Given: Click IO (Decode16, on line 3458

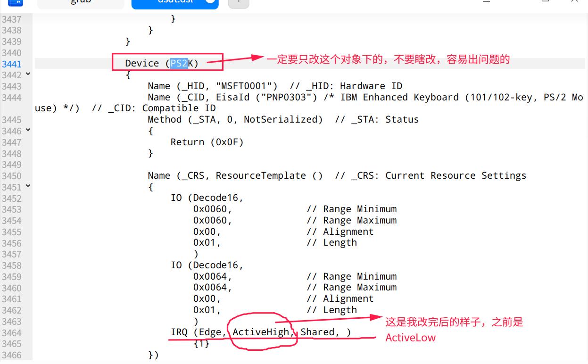Looking at the screenshot, I should click(207, 265).
